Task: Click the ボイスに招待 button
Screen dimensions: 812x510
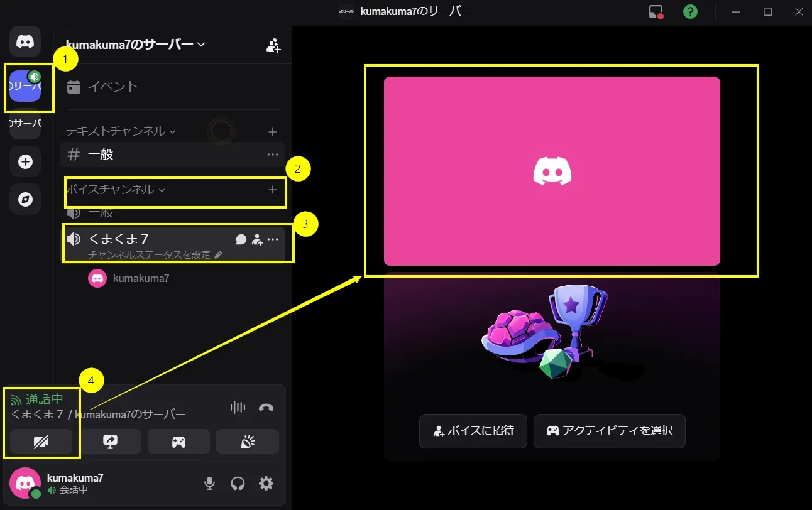Action: (x=473, y=431)
